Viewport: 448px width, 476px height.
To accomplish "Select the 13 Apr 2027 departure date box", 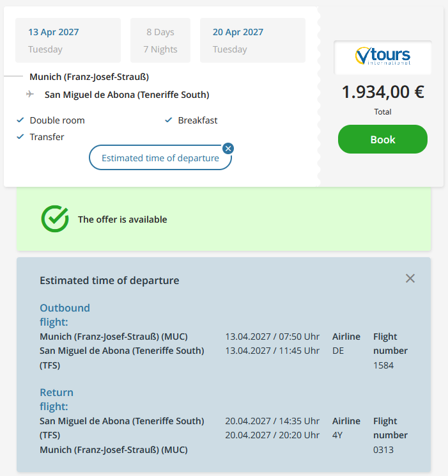I will (x=68, y=40).
